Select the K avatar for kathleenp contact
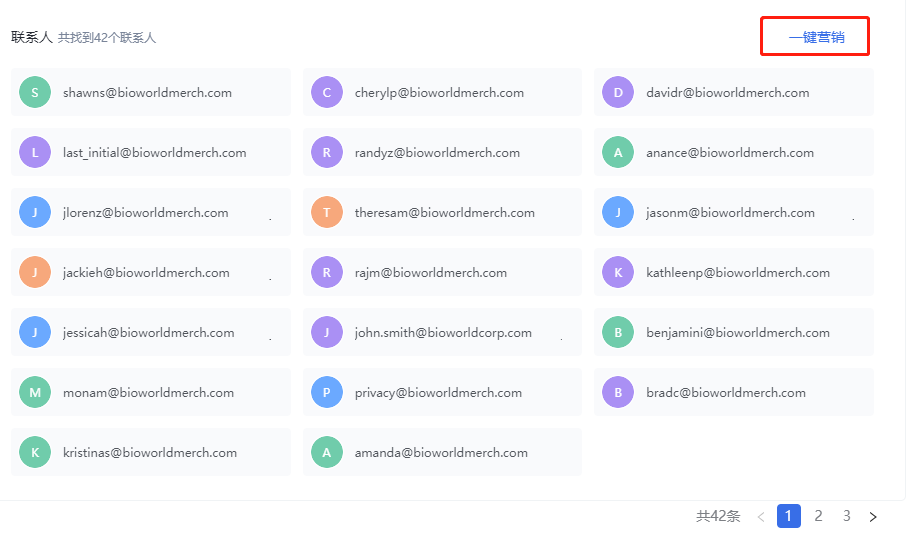 coord(618,272)
